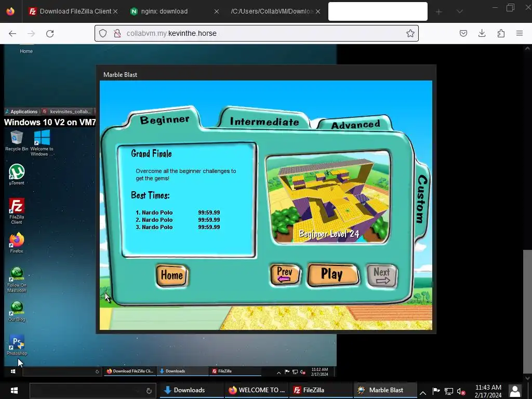This screenshot has width=532, height=399.
Task: Click the outer taskbar volume muted icon
Action: click(461, 392)
